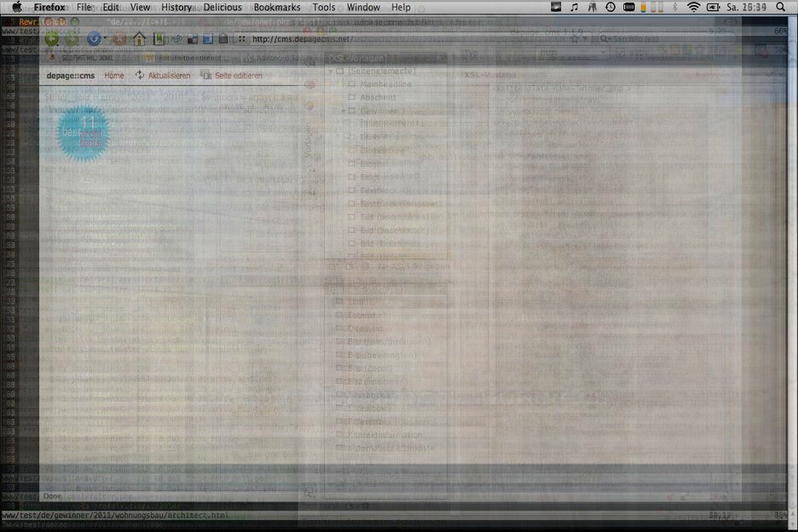The height and width of the screenshot is (532, 798).
Task: Click the music note menu bar icon
Action: coord(574,7)
